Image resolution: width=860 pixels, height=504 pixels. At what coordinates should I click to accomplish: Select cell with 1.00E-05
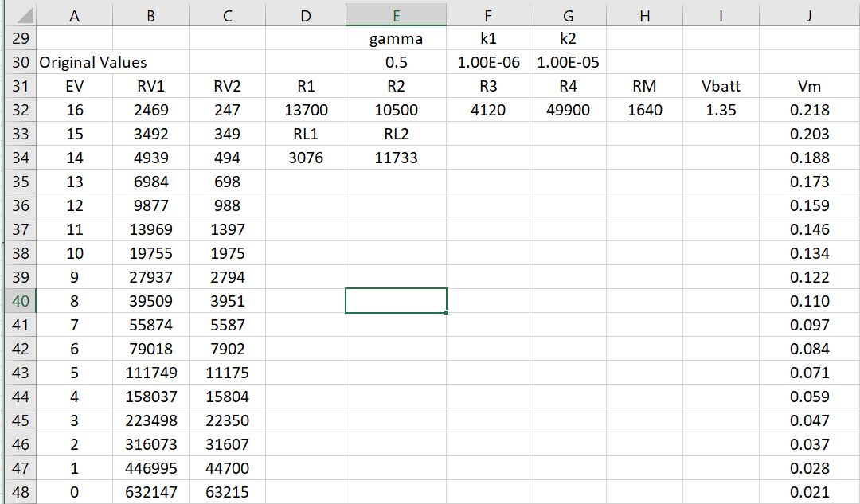569,62
